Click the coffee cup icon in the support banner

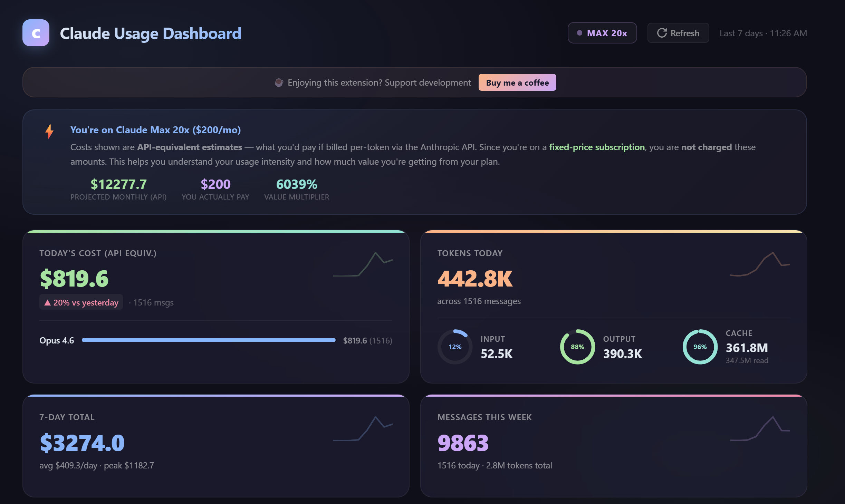(278, 83)
